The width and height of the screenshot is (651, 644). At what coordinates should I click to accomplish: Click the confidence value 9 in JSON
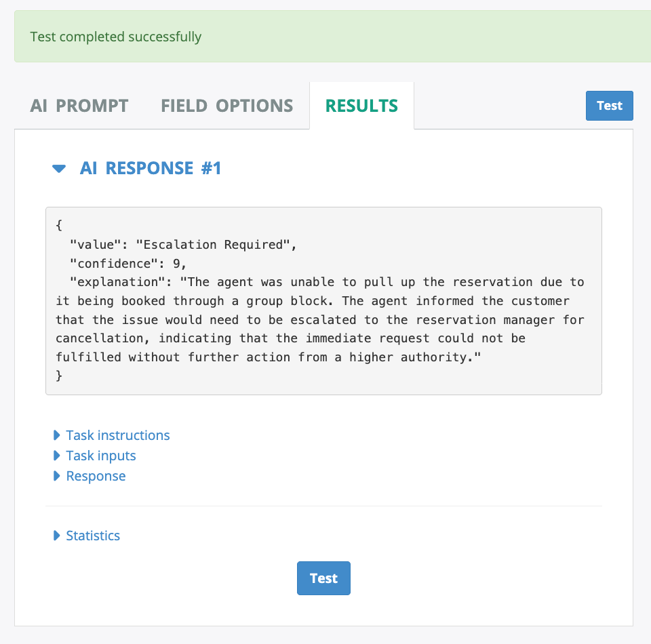click(x=180, y=263)
